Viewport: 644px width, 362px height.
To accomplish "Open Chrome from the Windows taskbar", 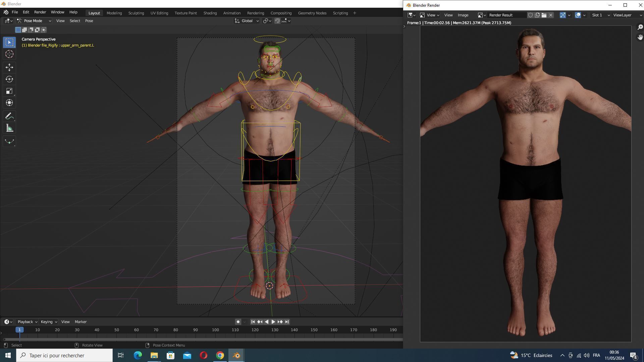I will tap(220, 355).
